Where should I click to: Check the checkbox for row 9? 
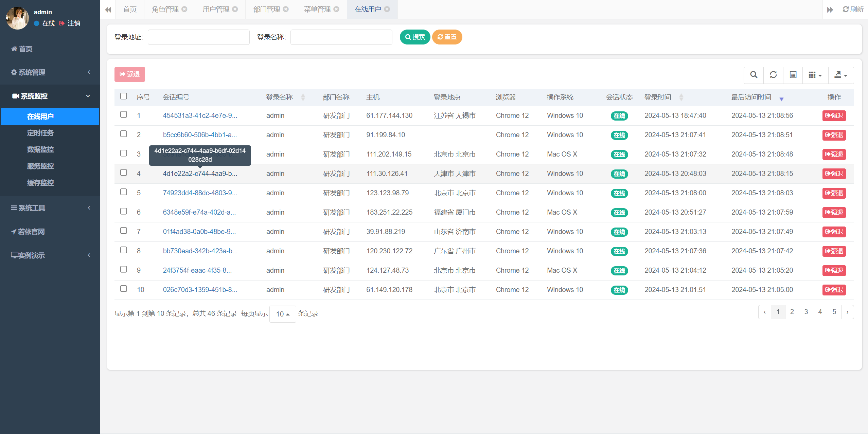[124, 269]
